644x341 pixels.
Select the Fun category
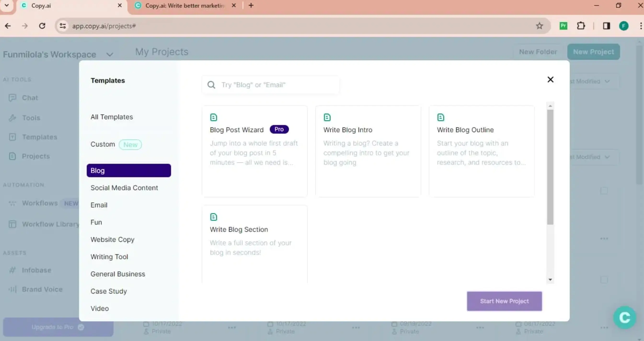coord(96,222)
